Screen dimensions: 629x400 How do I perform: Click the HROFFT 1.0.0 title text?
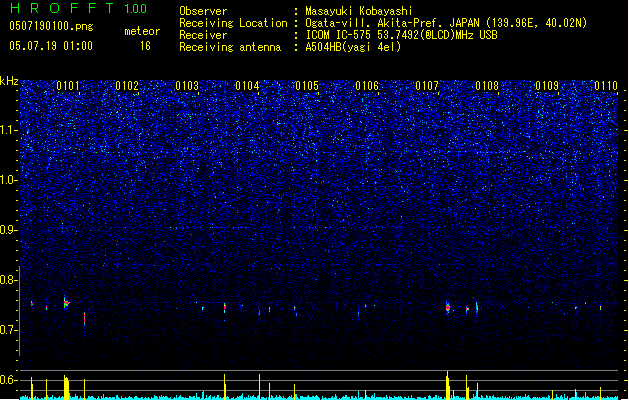click(78, 8)
